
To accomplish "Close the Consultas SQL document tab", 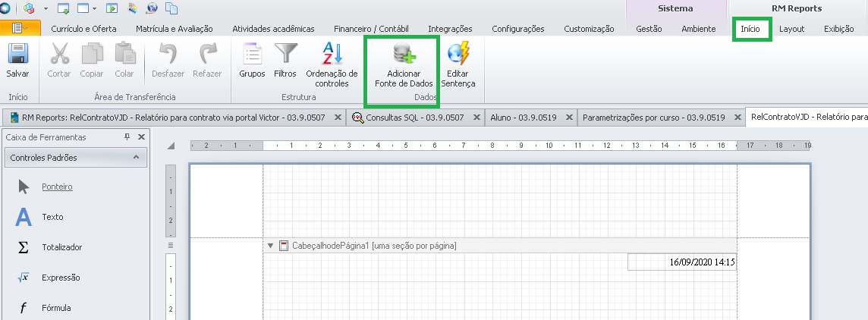I will coord(476,118).
